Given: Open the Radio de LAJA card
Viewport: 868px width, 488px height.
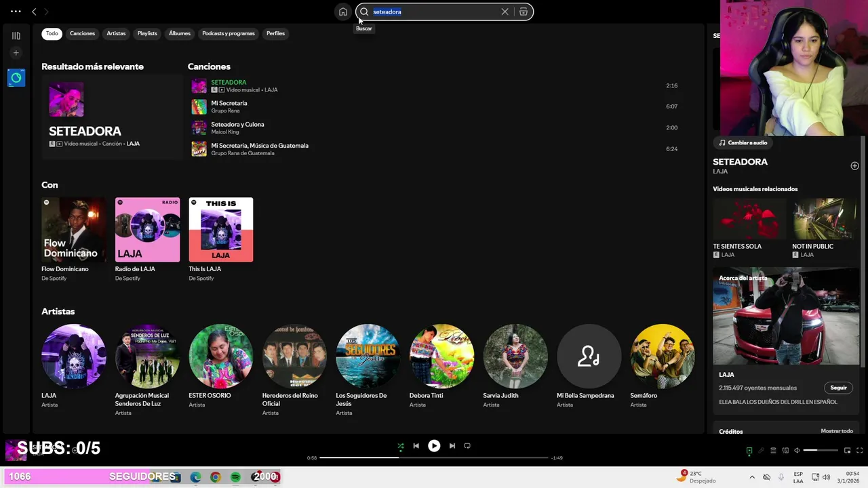Looking at the screenshot, I should pyautogui.click(x=147, y=239).
